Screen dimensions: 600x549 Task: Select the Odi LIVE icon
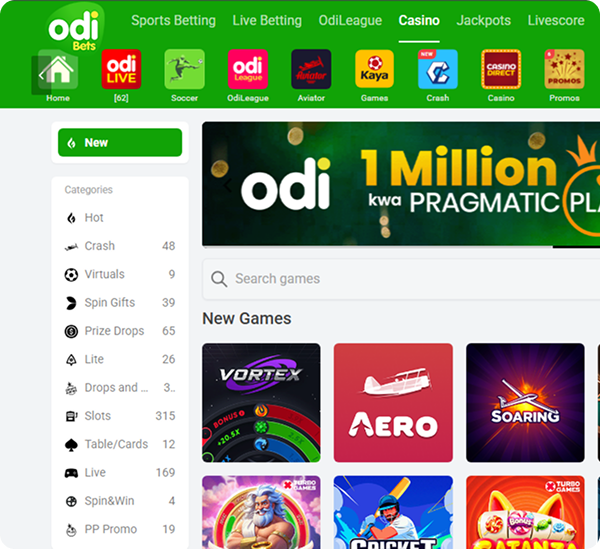[x=121, y=69]
